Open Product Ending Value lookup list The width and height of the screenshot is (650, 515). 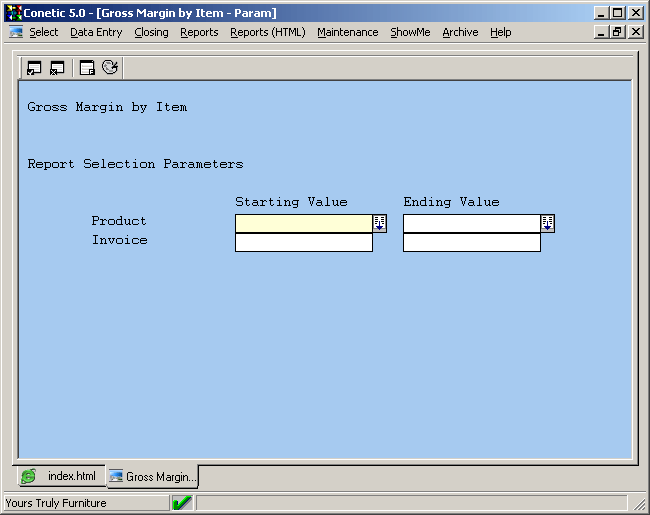[548, 223]
